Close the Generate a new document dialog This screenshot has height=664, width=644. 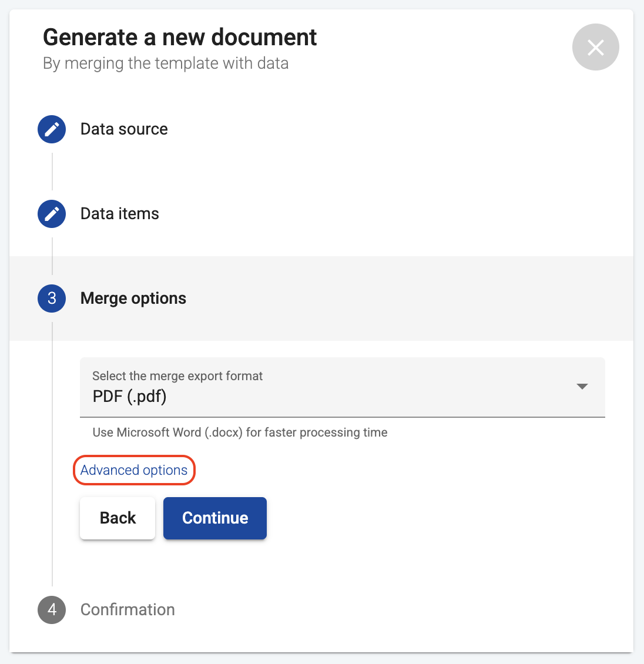point(595,47)
